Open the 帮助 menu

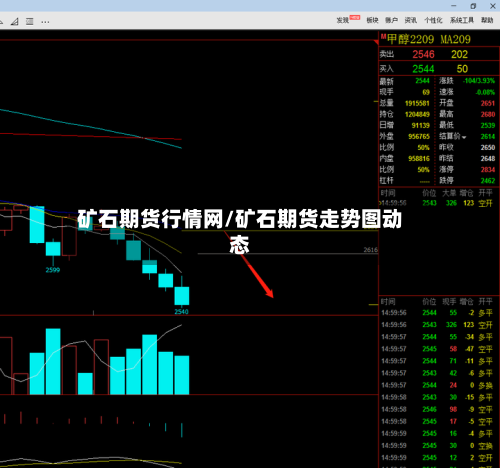(x=487, y=20)
